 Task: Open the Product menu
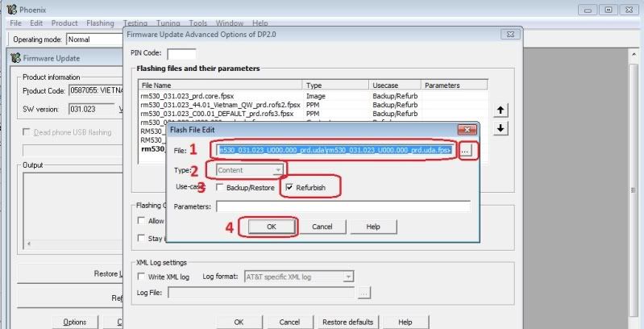(64, 23)
